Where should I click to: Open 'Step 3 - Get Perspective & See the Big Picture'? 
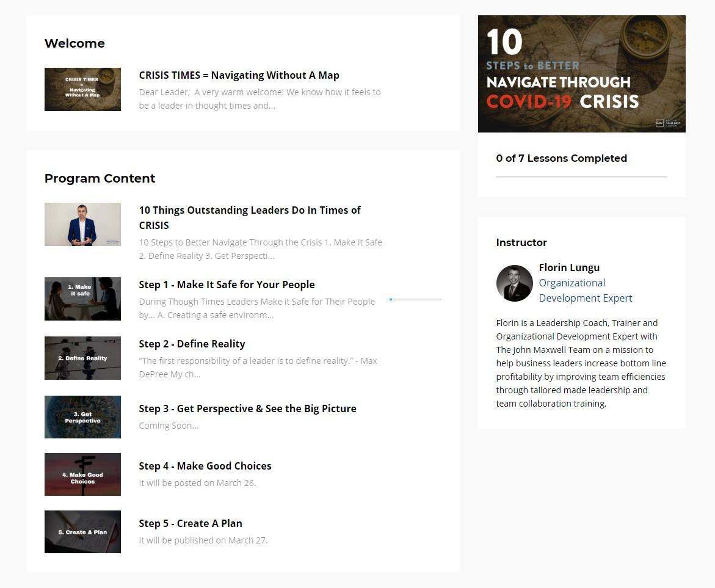(248, 408)
